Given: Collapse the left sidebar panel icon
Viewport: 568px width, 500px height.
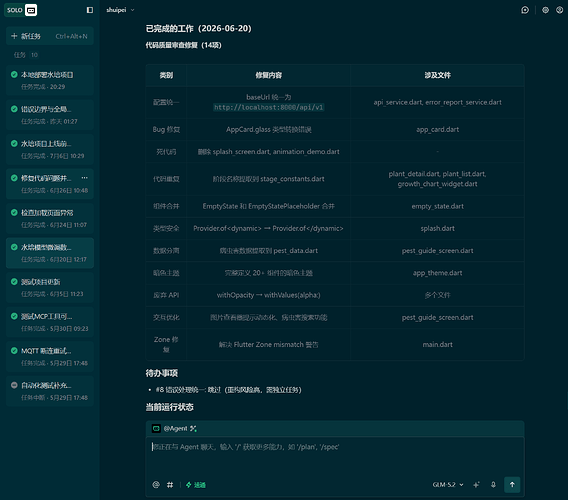Looking at the screenshot, I should pos(90,10).
